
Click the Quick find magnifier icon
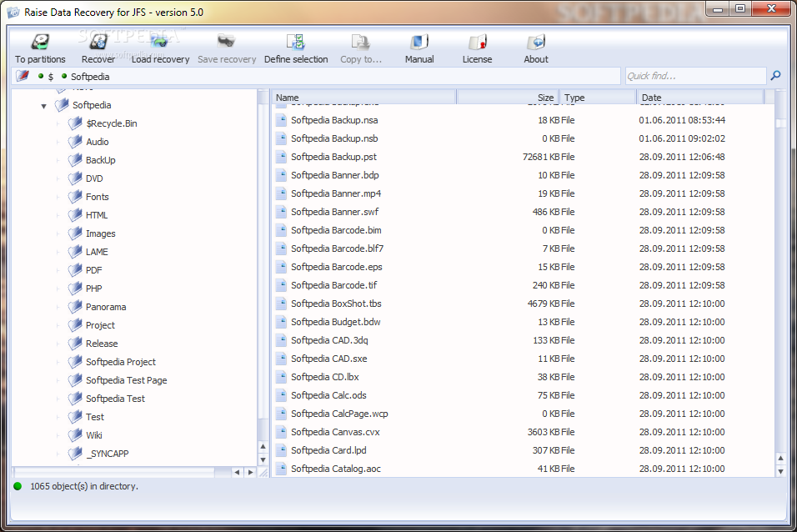[x=775, y=76]
